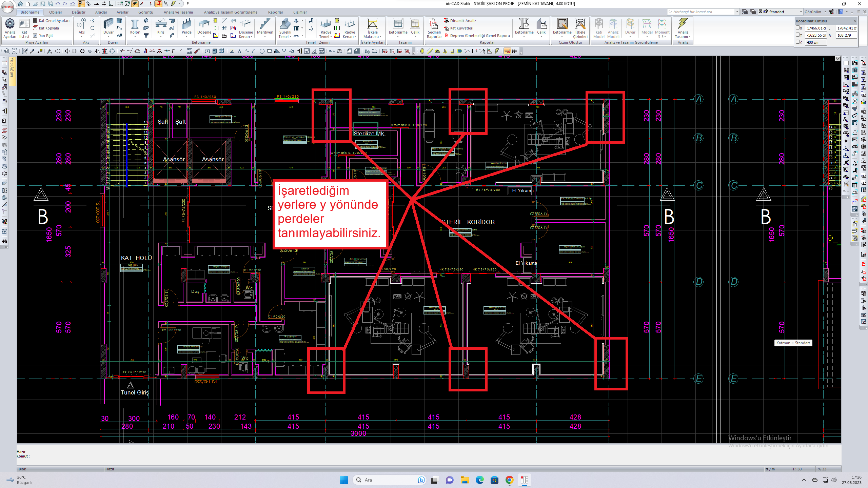Viewport: 868px width, 488px height.
Task: Expand the Radye Kenarı dropdown
Action: tap(355, 37)
